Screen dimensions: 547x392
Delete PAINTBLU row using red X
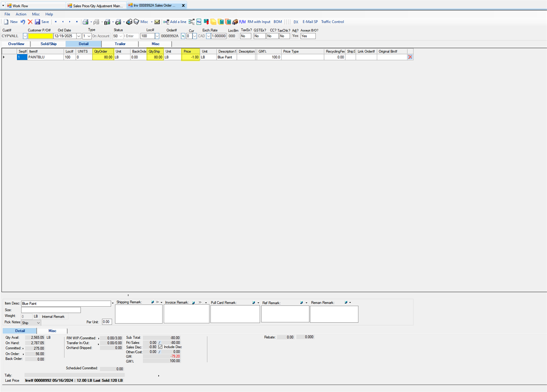[410, 57]
